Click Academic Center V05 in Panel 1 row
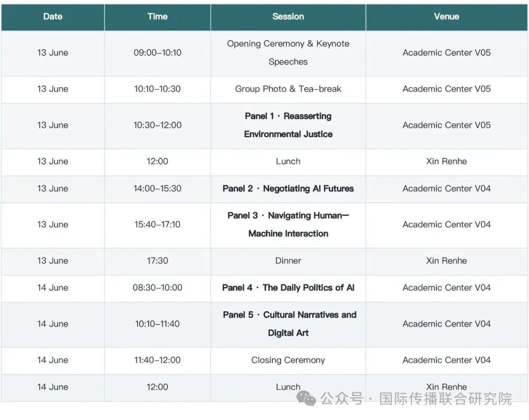This screenshot has height=420, width=529. point(446,125)
